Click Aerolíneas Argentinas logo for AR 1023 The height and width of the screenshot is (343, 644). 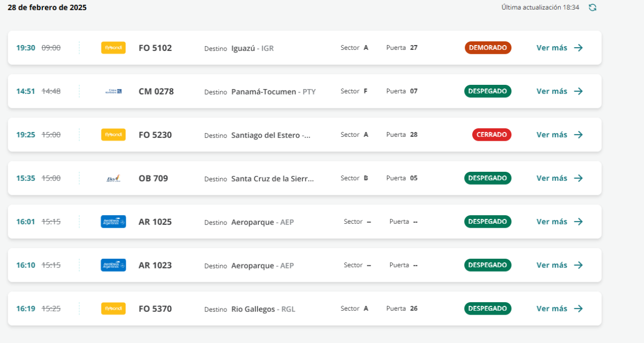[x=113, y=265]
